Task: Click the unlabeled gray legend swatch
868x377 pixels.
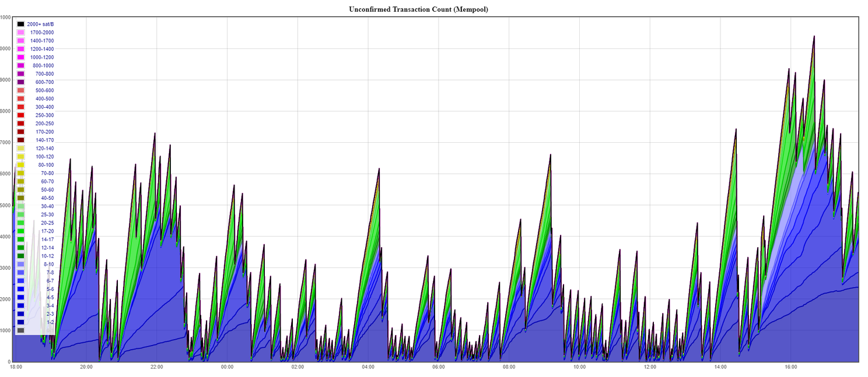Action: (20, 330)
